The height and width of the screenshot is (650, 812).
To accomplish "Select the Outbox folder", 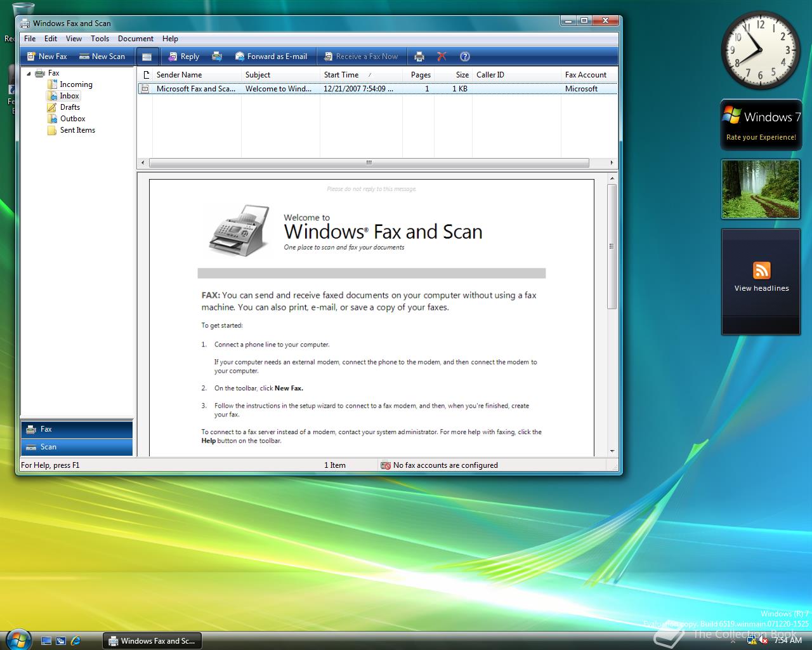I will [x=66, y=119].
